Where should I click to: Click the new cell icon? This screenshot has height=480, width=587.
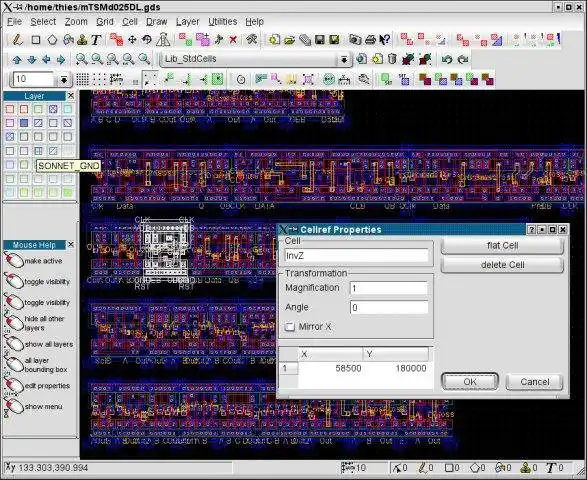coord(377,59)
